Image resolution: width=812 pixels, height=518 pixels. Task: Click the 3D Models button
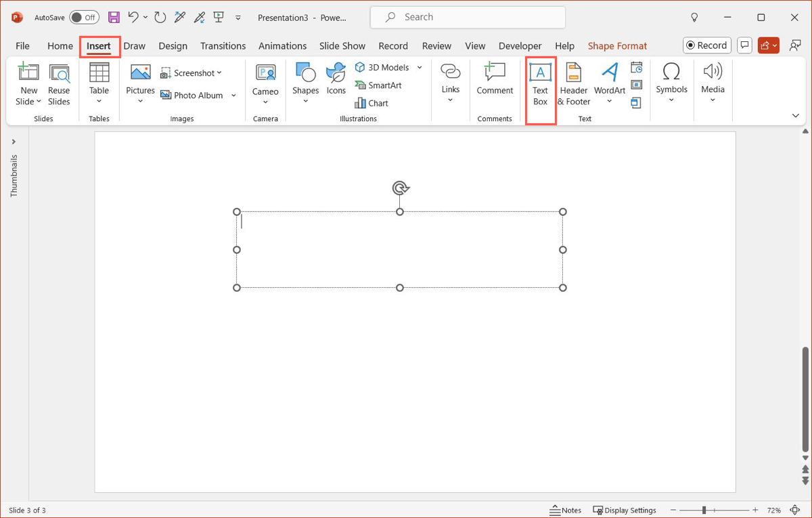(x=382, y=68)
